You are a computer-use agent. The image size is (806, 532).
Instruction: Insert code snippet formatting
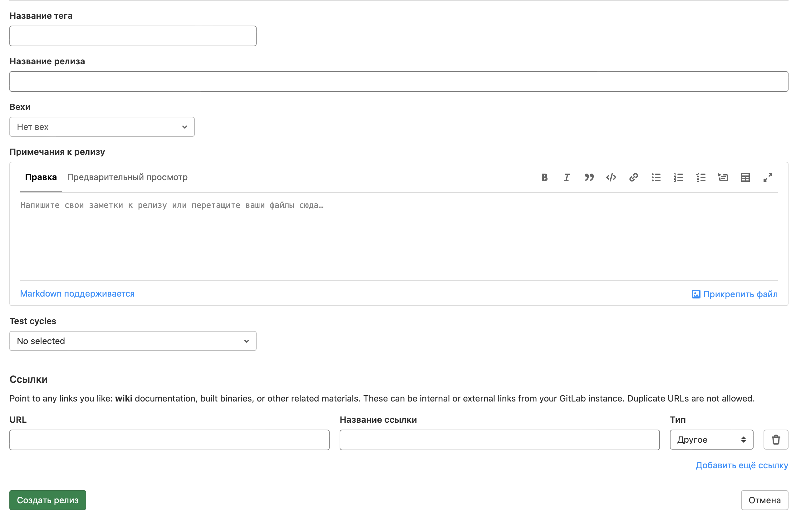point(611,177)
